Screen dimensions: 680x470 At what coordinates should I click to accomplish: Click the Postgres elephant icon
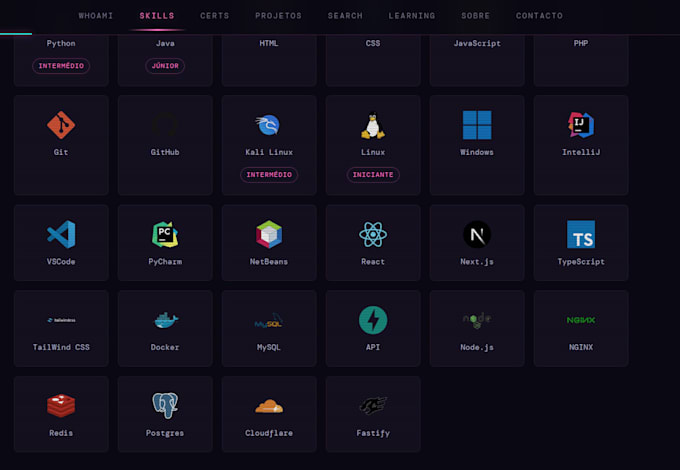pyautogui.click(x=165, y=405)
